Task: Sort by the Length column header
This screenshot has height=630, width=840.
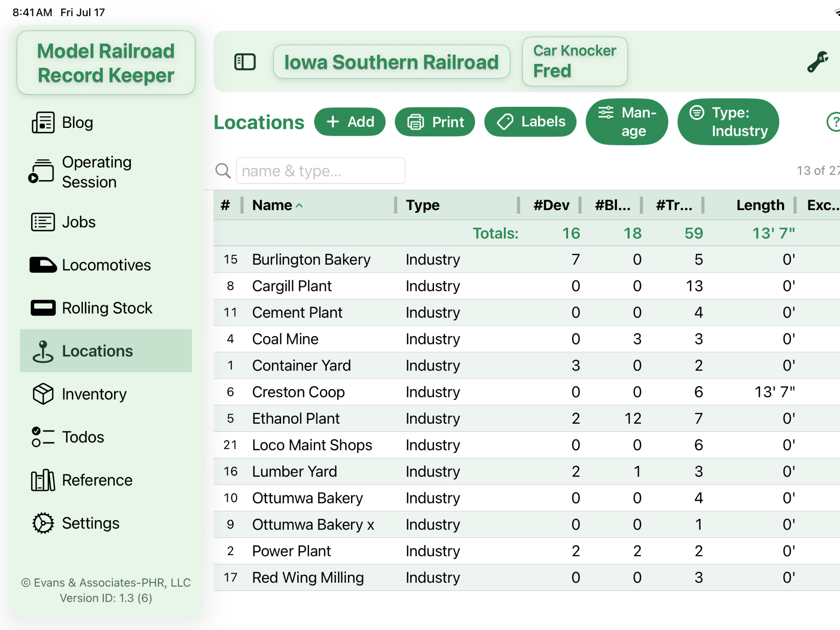Action: pos(760,205)
